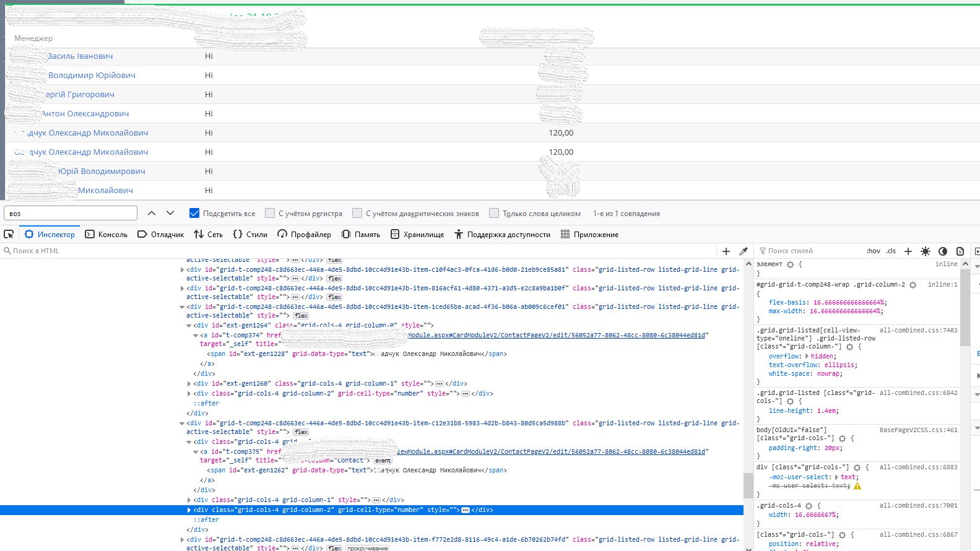Image resolution: width=980 pixels, height=551 pixels.
Task: Toggle print media simulation page icon
Action: click(960, 251)
